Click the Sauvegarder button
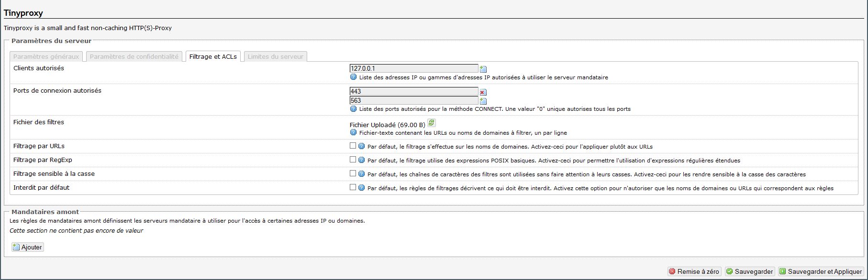This screenshot has width=868, height=280. (x=750, y=271)
